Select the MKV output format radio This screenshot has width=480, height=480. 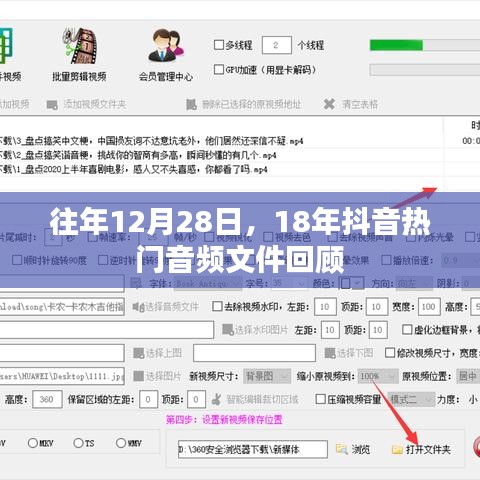tap(33, 443)
